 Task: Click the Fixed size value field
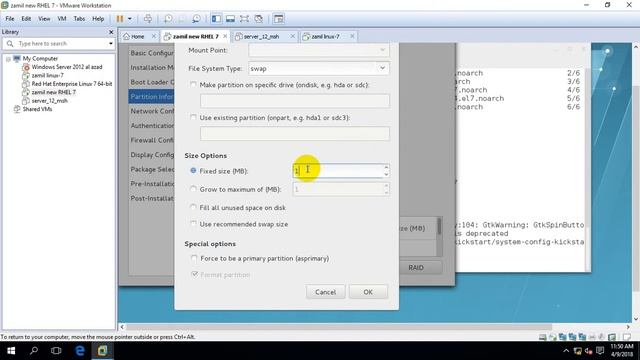point(338,171)
